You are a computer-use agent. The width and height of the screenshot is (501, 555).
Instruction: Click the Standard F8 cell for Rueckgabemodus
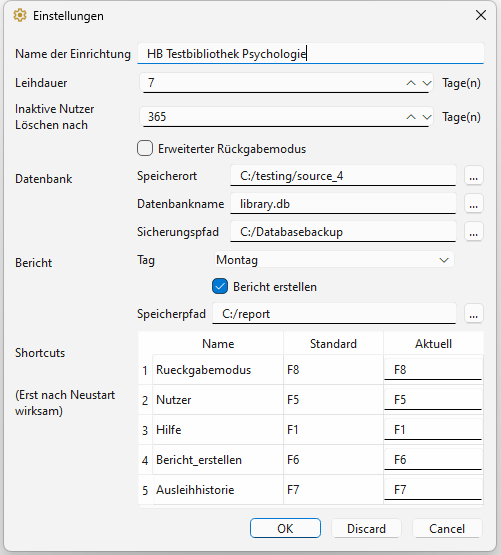[x=333, y=370]
